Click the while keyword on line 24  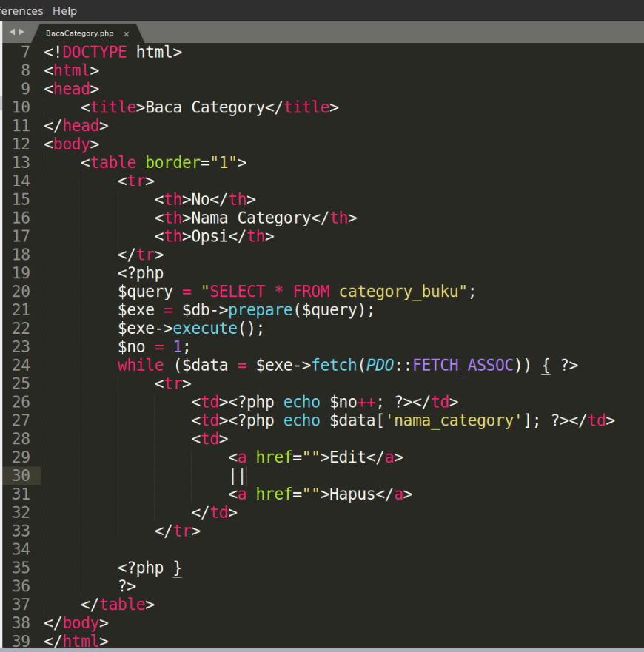[139, 365]
